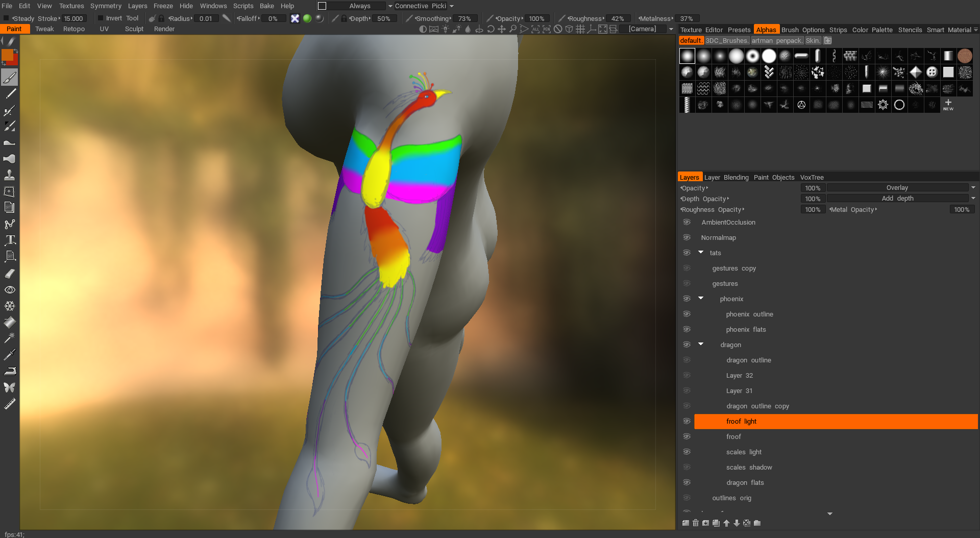The width and height of the screenshot is (980, 538).
Task: Hide the froof light layer
Action: (687, 421)
